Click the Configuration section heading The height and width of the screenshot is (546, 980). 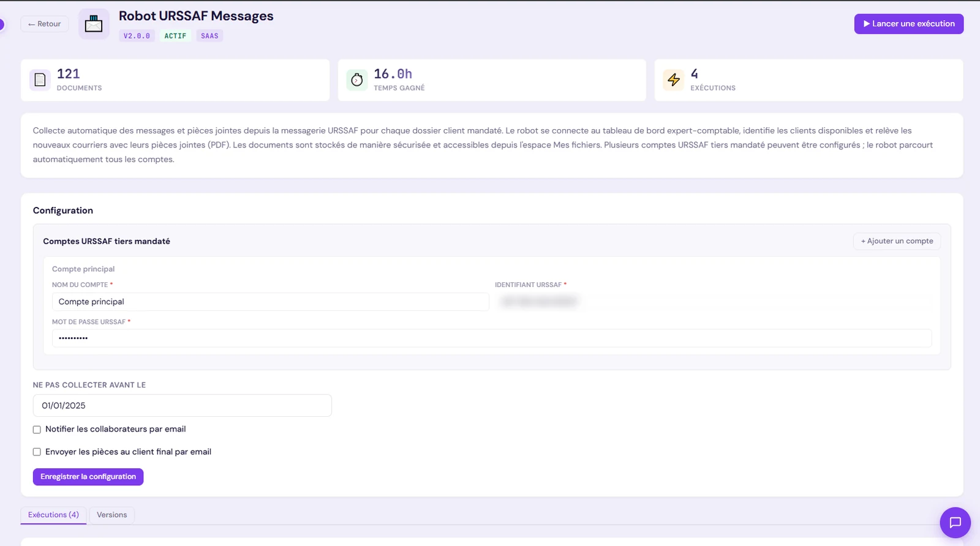click(x=63, y=211)
